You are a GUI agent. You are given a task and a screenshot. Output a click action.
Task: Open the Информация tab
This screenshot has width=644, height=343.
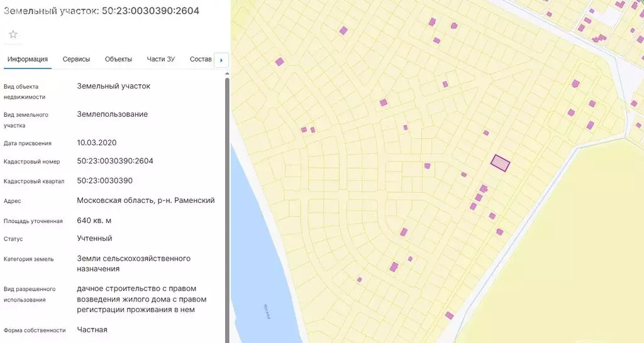(x=28, y=59)
